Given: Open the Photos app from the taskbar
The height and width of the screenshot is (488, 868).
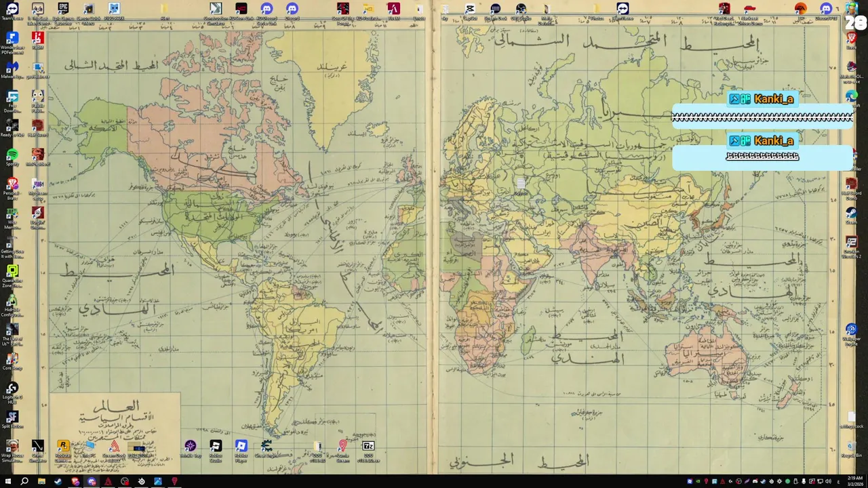Looking at the screenshot, I should tap(158, 481).
